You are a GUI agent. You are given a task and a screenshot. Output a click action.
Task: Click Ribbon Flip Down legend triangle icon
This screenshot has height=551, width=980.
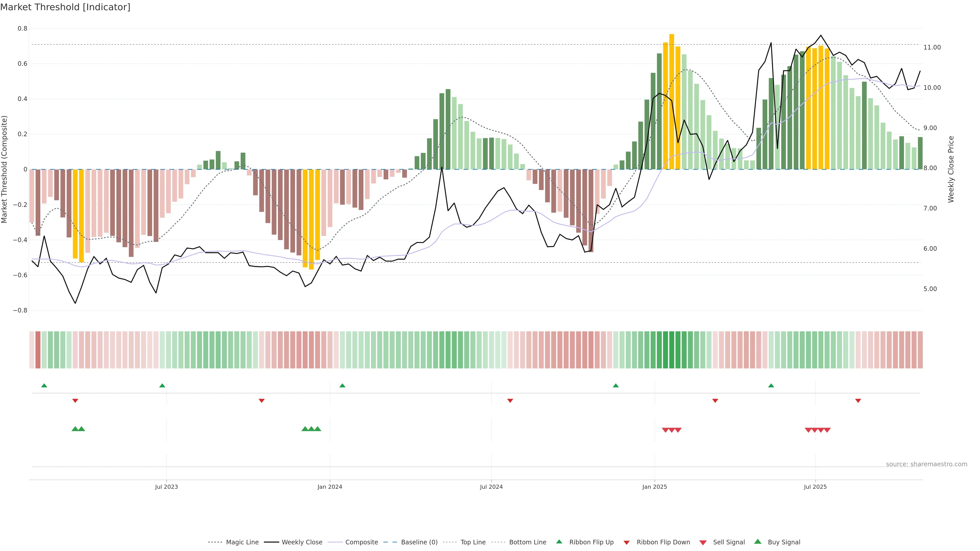[627, 543]
